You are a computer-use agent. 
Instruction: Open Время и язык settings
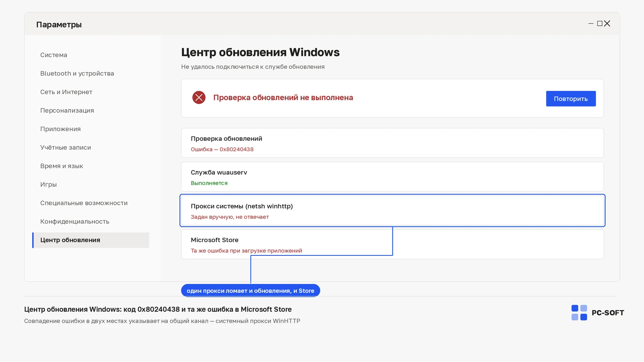(x=62, y=166)
